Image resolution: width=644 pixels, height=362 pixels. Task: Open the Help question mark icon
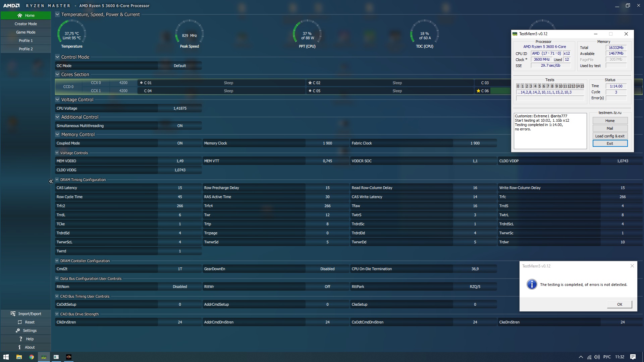click(21, 339)
